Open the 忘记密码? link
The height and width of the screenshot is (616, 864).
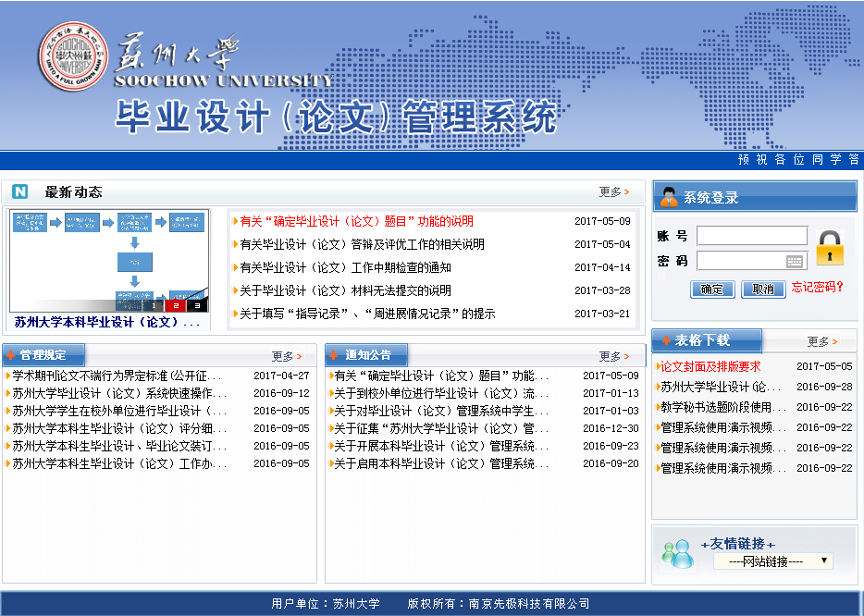click(x=818, y=288)
